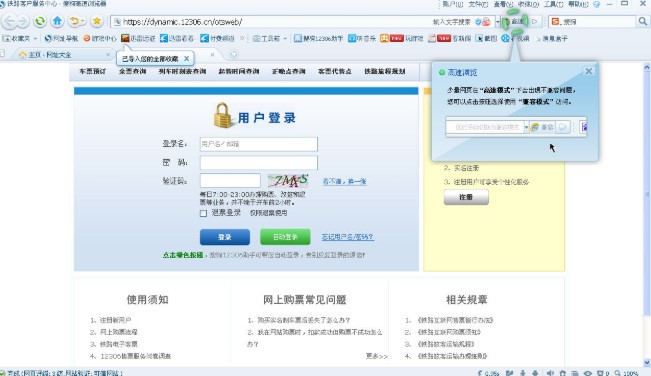Expand the address bar dropdown arrow

pos(497,22)
